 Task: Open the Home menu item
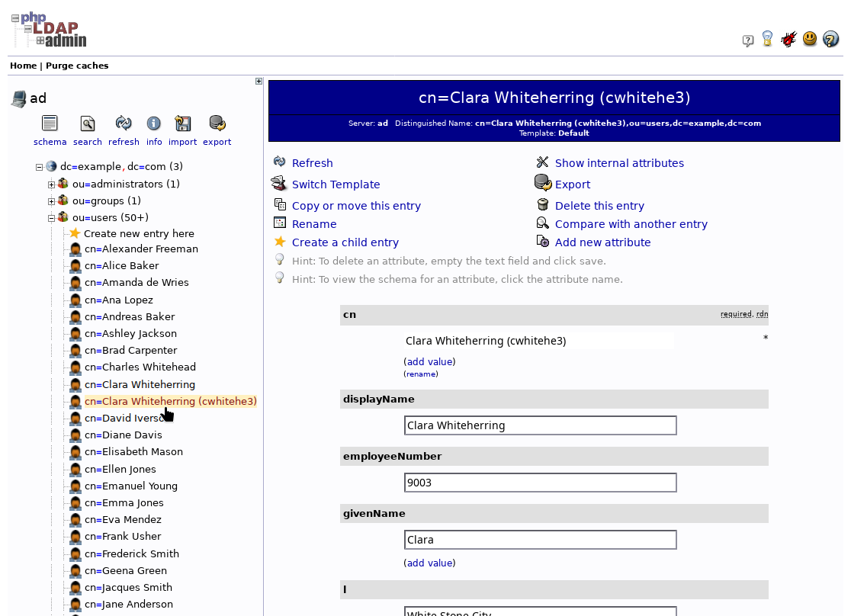coord(23,66)
